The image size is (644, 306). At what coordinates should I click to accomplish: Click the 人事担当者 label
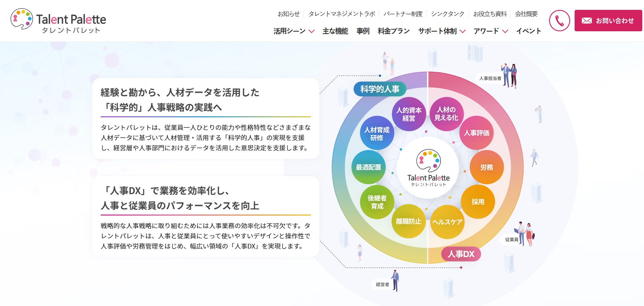[x=490, y=78]
